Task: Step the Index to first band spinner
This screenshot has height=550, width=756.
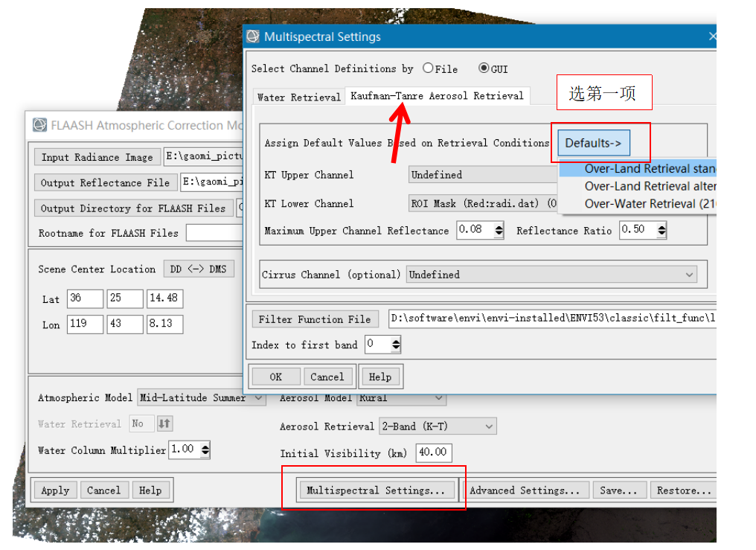Action: [x=396, y=344]
